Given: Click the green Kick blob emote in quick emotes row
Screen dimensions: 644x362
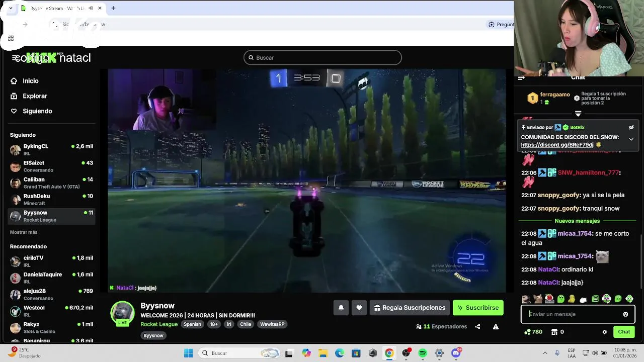Looking at the screenshot, I should [x=560, y=299].
